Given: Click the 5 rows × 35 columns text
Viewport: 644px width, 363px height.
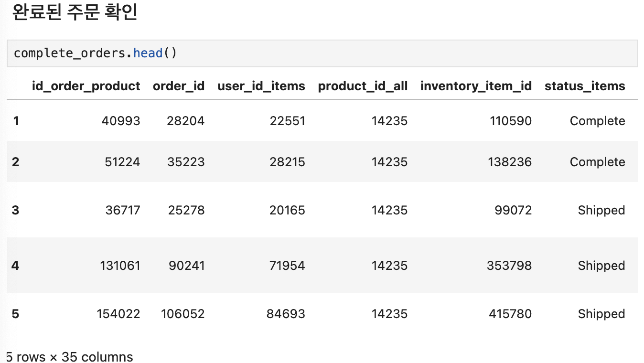Looking at the screenshot, I should [x=70, y=357].
